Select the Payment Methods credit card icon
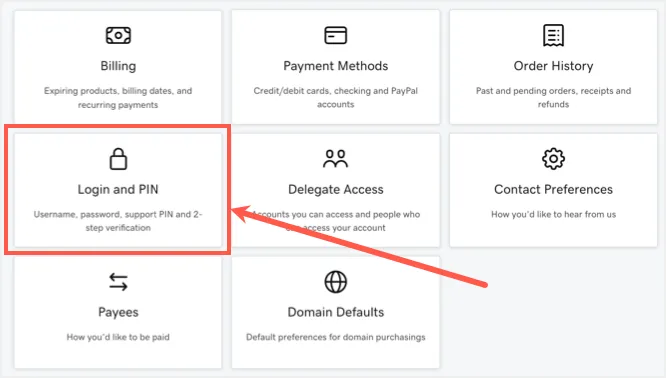Viewport: 666px width, 378px height. coord(336,35)
